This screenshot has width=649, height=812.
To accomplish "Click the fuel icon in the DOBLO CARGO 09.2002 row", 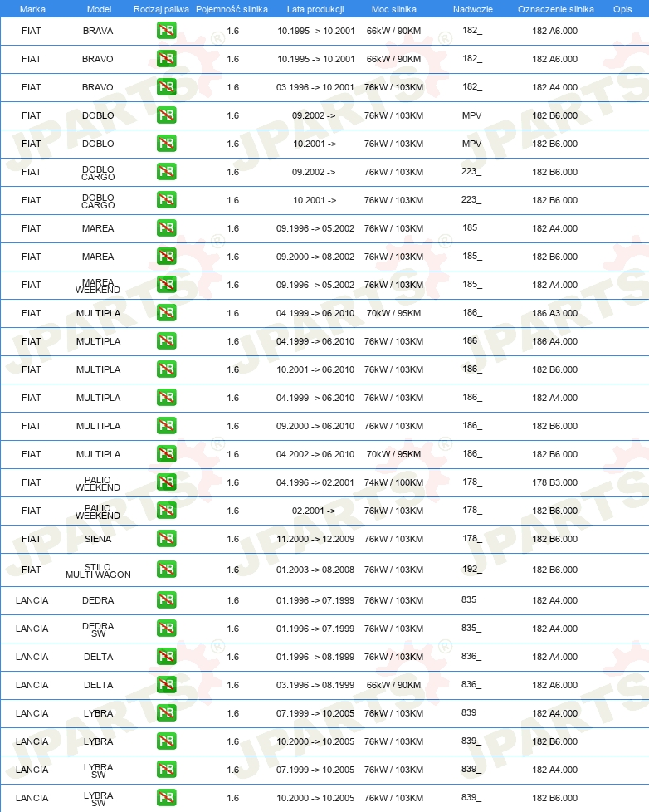I will [167, 171].
